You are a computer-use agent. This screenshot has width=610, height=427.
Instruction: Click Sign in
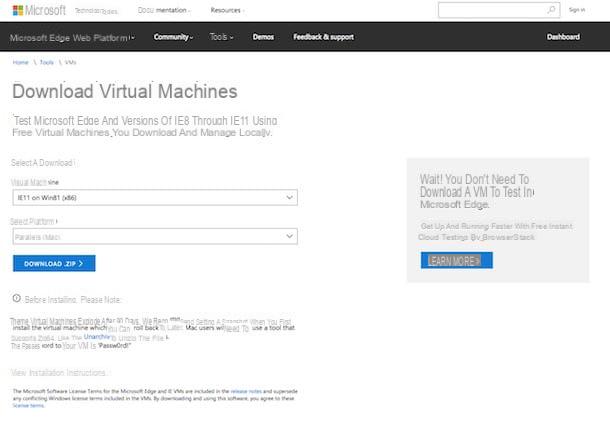pos(577,10)
